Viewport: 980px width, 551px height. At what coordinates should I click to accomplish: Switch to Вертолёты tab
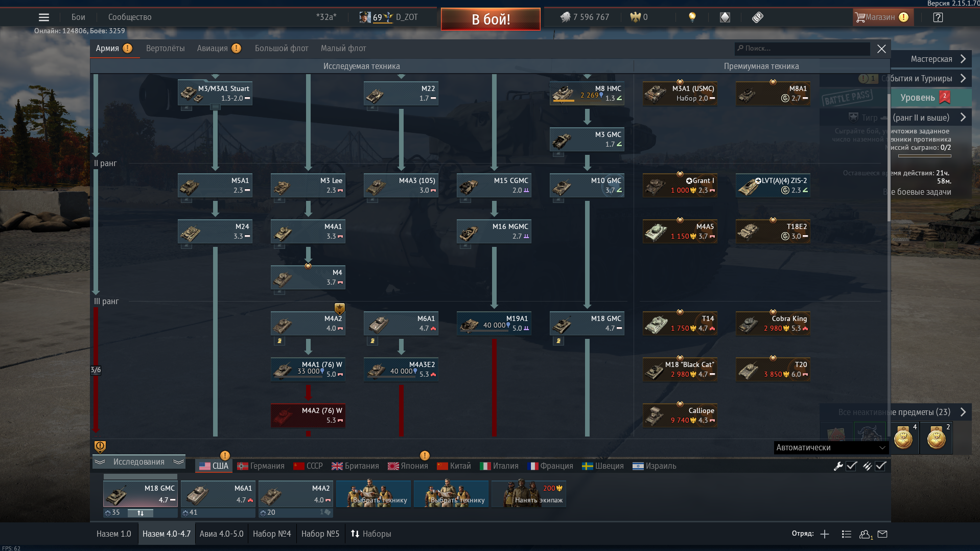(166, 49)
